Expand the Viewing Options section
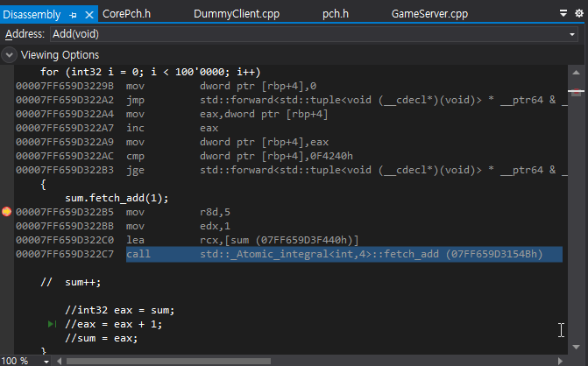The width and height of the screenshot is (588, 366). 9,55
